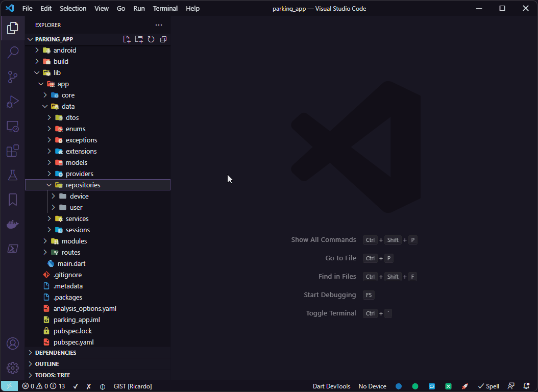Screen dimensions: 538x392
Task: Open the Run menu
Action: (x=139, y=9)
